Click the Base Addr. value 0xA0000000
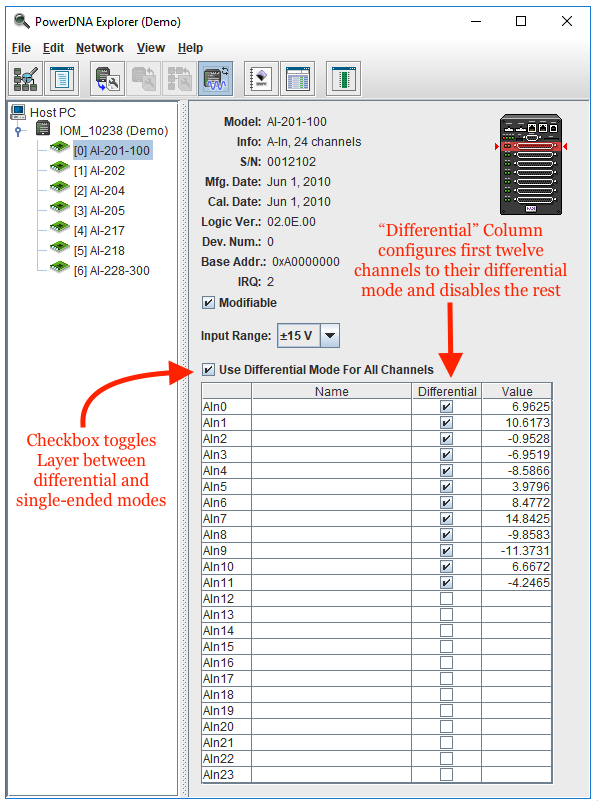Viewport: 598px width, 801px height. click(x=306, y=262)
